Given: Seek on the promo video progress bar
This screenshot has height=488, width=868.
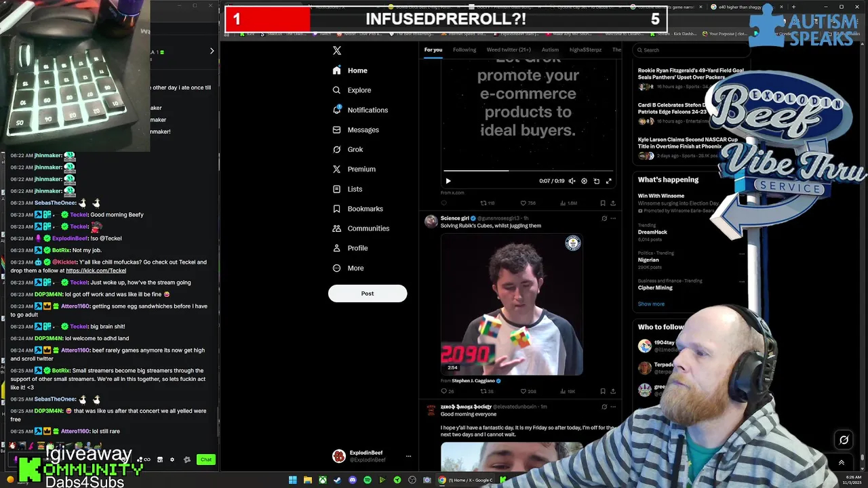Looking at the screenshot, I should pos(528,171).
